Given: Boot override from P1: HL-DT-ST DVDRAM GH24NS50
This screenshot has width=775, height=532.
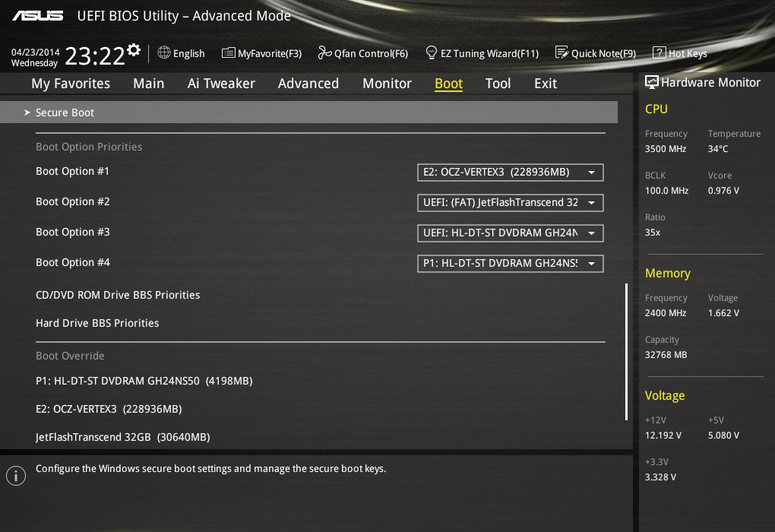Looking at the screenshot, I should [144, 382].
